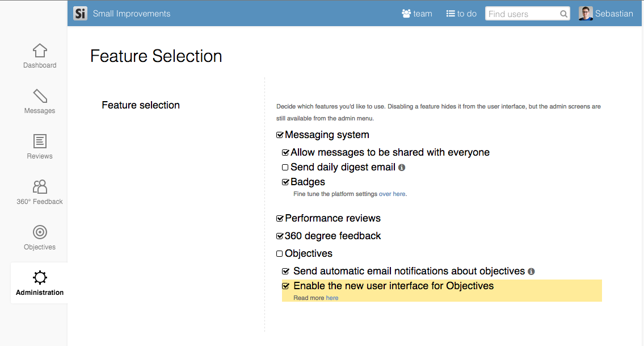Click the magnifier in the Find users search box
The image size is (644, 346).
point(563,13)
